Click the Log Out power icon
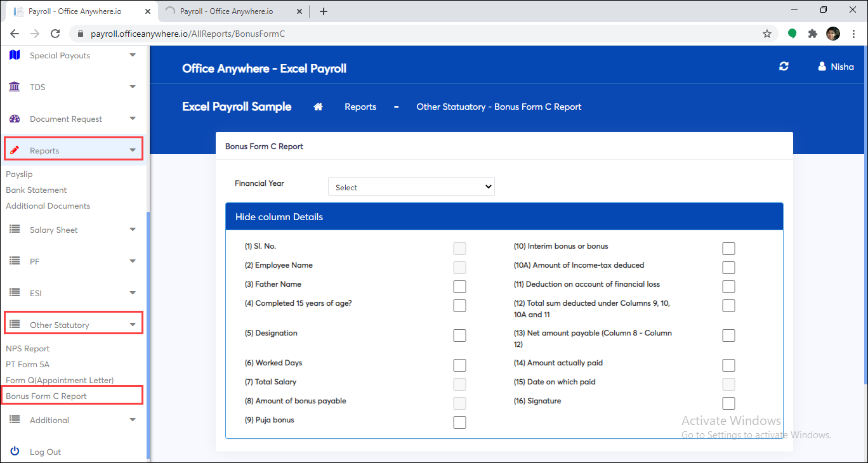The height and width of the screenshot is (463, 868). (x=15, y=452)
